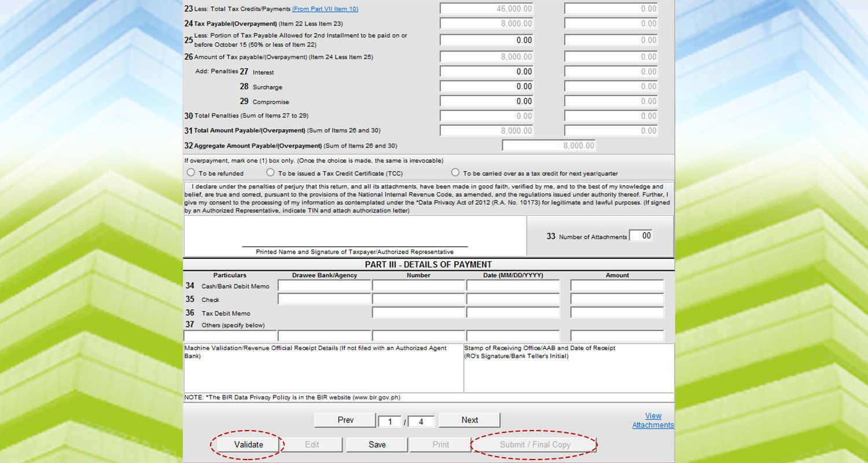Viewport: 868px width, 463px height.
Task: Click the Printed Name and Signature of Taxpayer label
Action: pyautogui.click(x=355, y=252)
